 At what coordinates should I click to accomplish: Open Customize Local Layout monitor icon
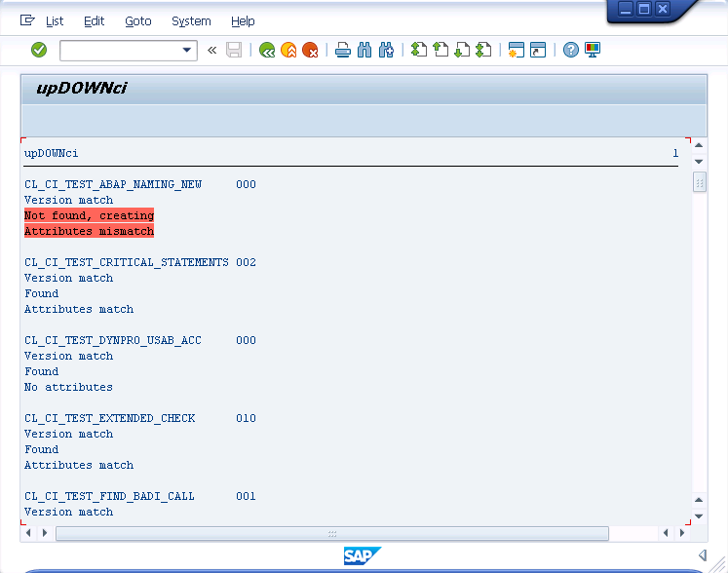593,50
